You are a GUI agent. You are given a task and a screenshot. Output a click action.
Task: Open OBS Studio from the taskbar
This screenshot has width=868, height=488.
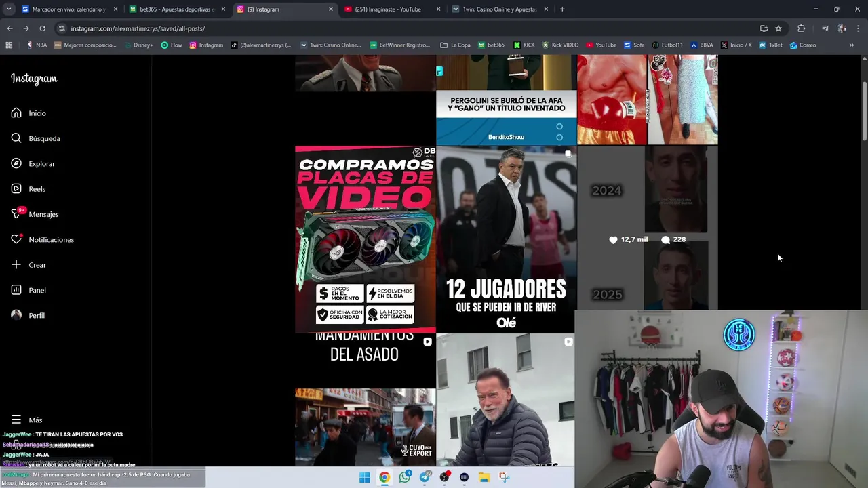[444, 477]
